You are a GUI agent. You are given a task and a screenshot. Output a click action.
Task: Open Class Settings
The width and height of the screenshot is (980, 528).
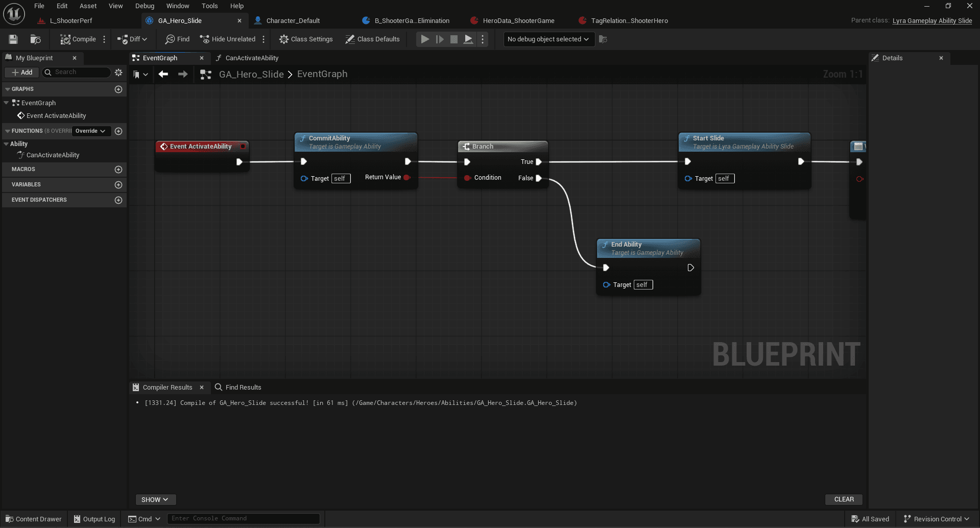[306, 39]
